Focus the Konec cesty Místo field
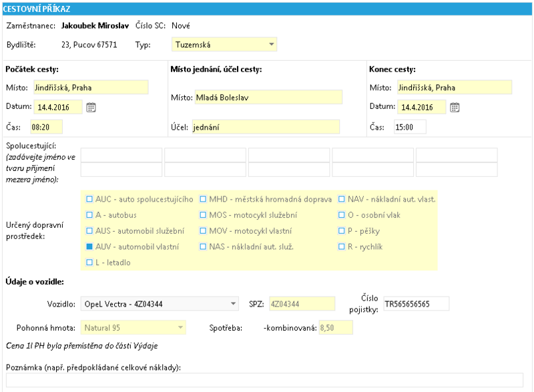Image resolution: width=534 pixels, height=392 pixels. coord(455,87)
